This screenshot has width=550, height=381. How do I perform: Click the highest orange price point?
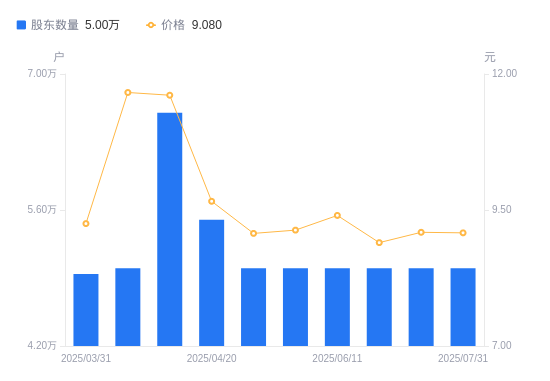pyautogui.click(x=128, y=93)
